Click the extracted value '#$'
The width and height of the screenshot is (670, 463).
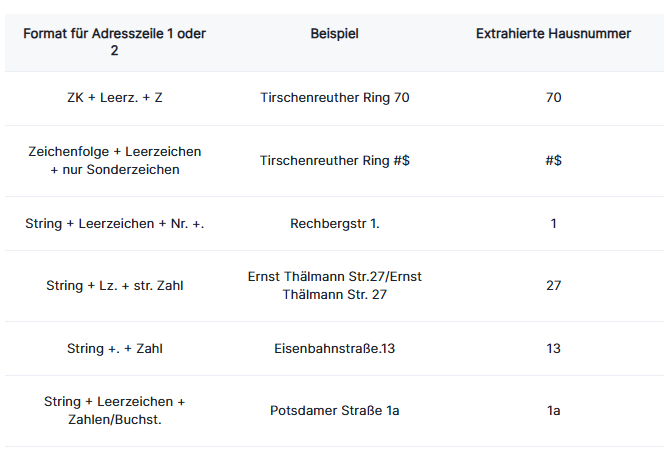pos(553,161)
